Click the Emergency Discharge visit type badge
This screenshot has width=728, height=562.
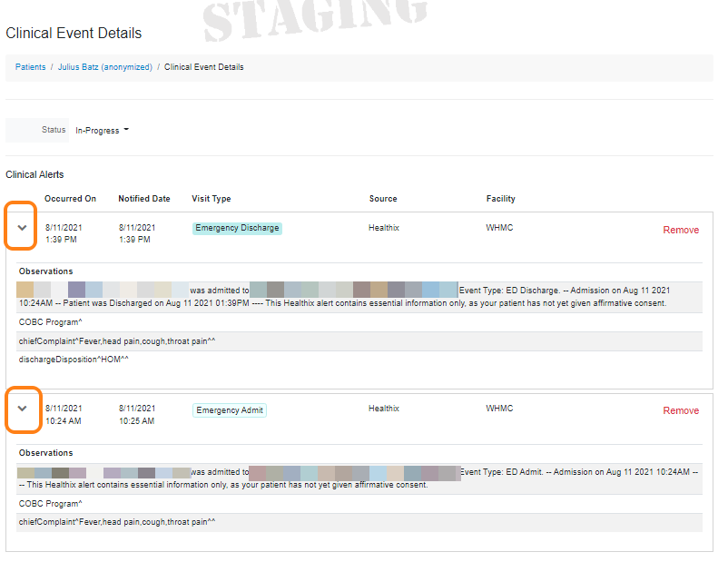[x=237, y=228]
